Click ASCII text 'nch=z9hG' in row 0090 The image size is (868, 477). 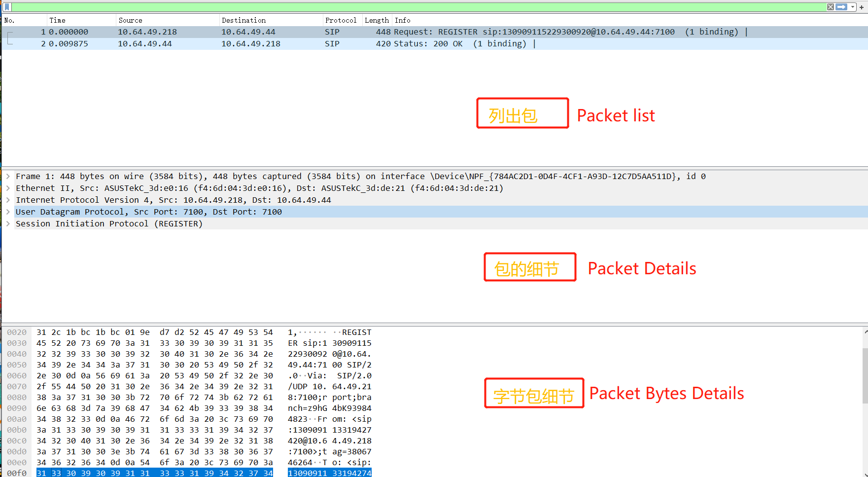click(308, 408)
